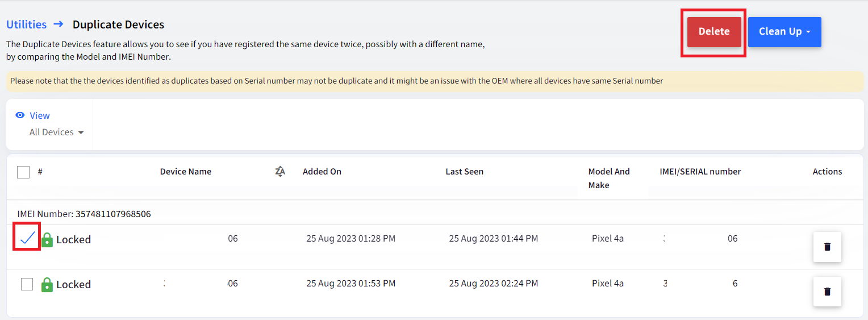This screenshot has height=320, width=868.
Task: Click Pixel 4a in second device row
Action: tap(608, 283)
